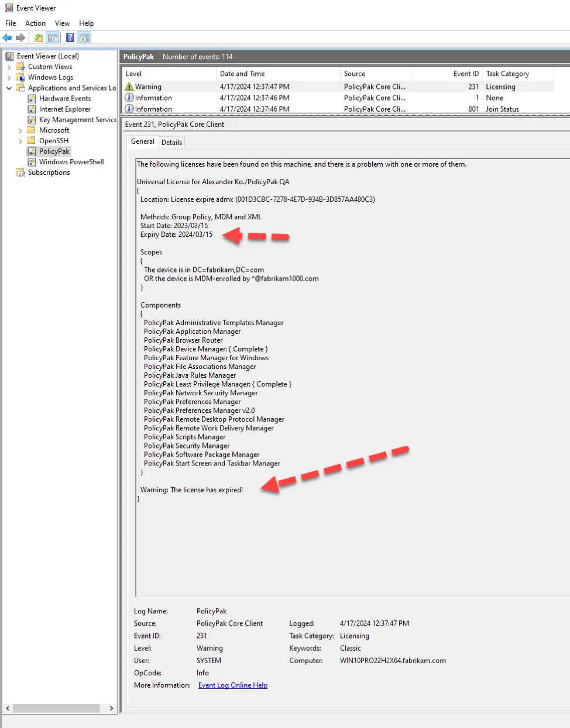Viewport: 570px width, 728px height.
Task: Click the Up One Level folder icon
Action: [x=39, y=38]
